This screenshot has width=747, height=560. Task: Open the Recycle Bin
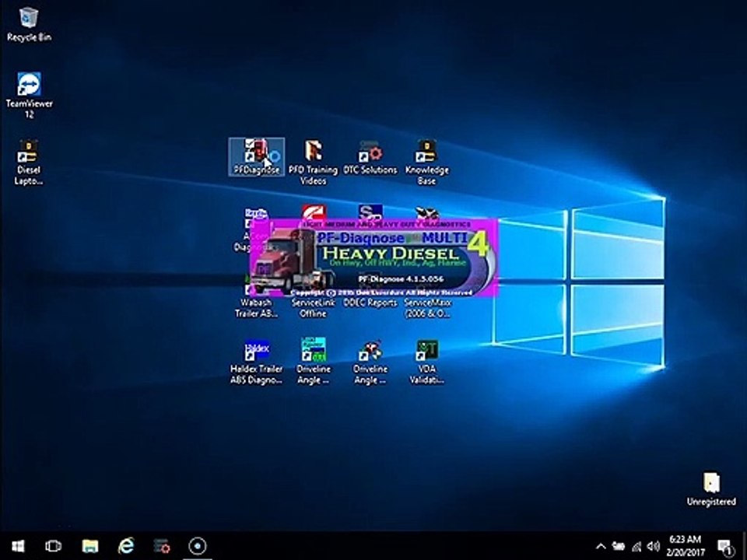29,25
